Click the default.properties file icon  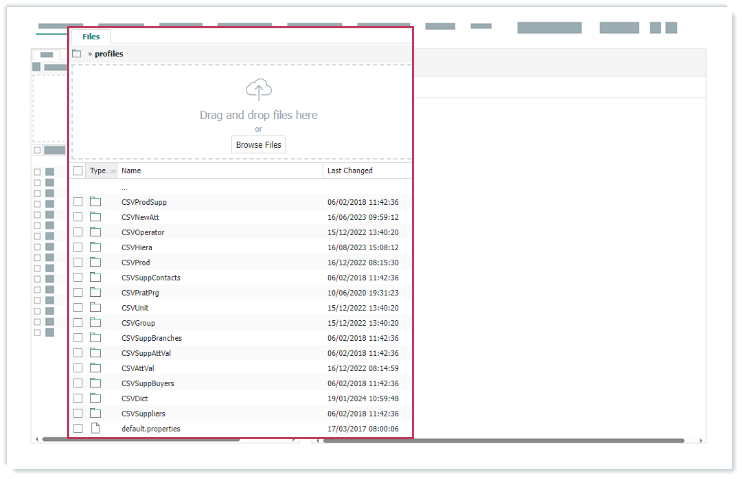96,428
